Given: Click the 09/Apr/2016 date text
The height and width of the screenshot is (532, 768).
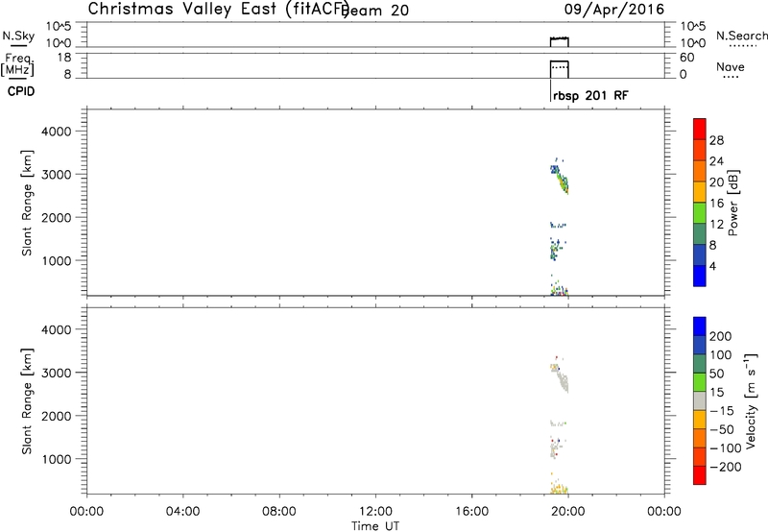Looking at the screenshot, I should point(614,10).
